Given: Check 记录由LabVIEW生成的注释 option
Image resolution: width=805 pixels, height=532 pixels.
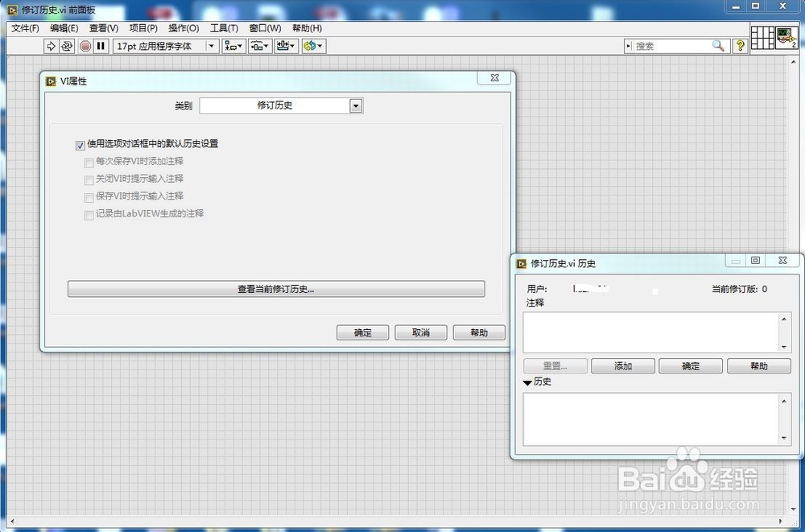Looking at the screenshot, I should pos(89,214).
